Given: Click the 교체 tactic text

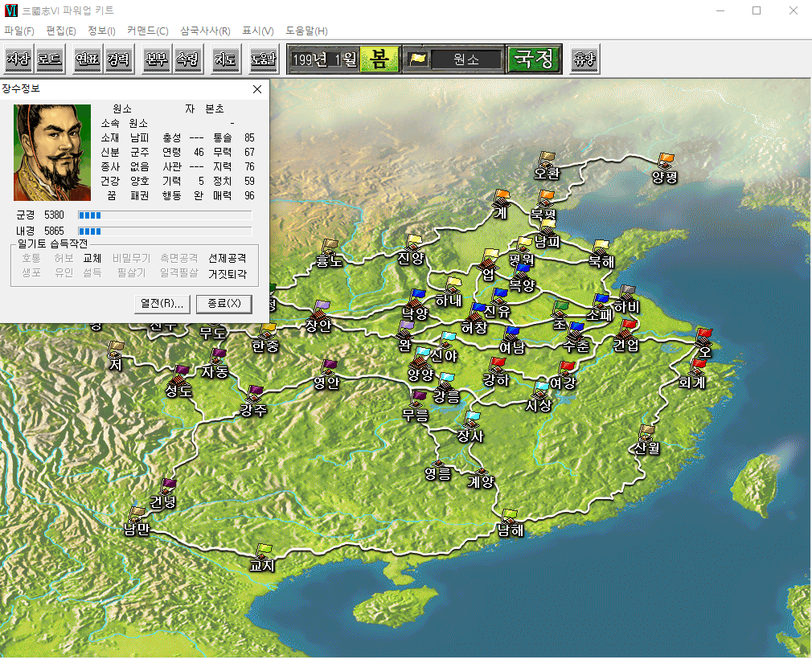Looking at the screenshot, I should [x=92, y=258].
